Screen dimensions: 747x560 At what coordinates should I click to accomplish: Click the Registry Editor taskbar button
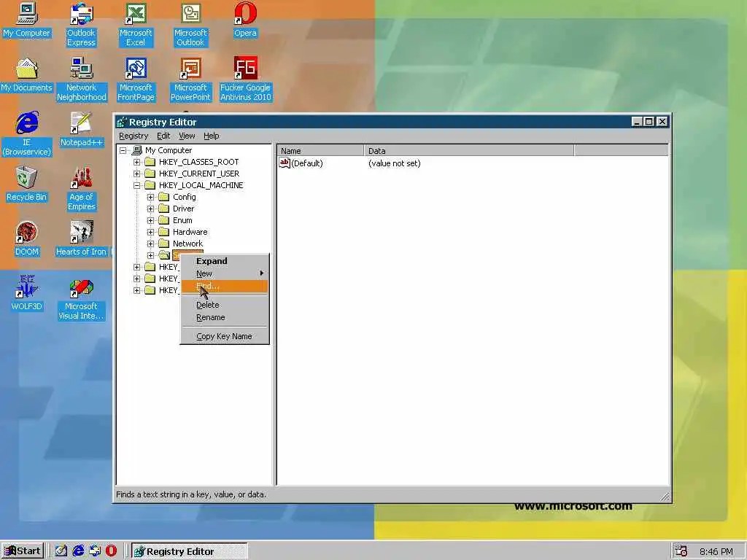pos(189,551)
